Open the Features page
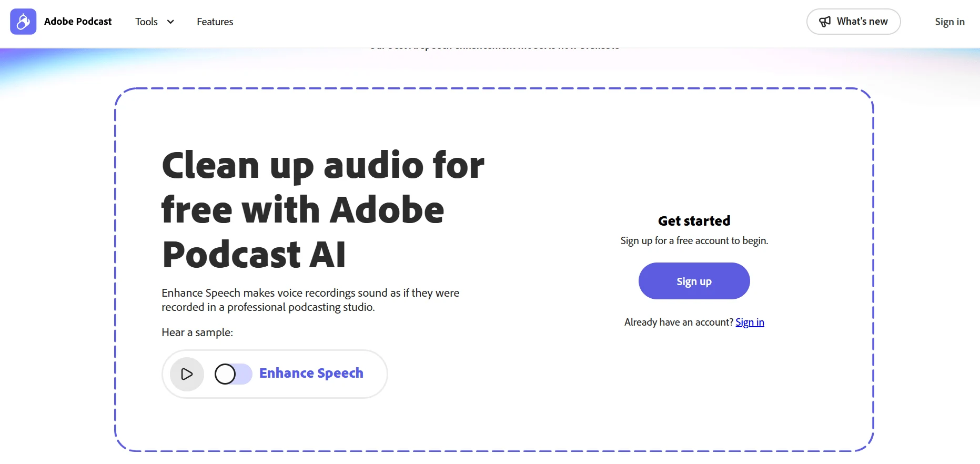The width and height of the screenshot is (980, 464). pos(215,22)
